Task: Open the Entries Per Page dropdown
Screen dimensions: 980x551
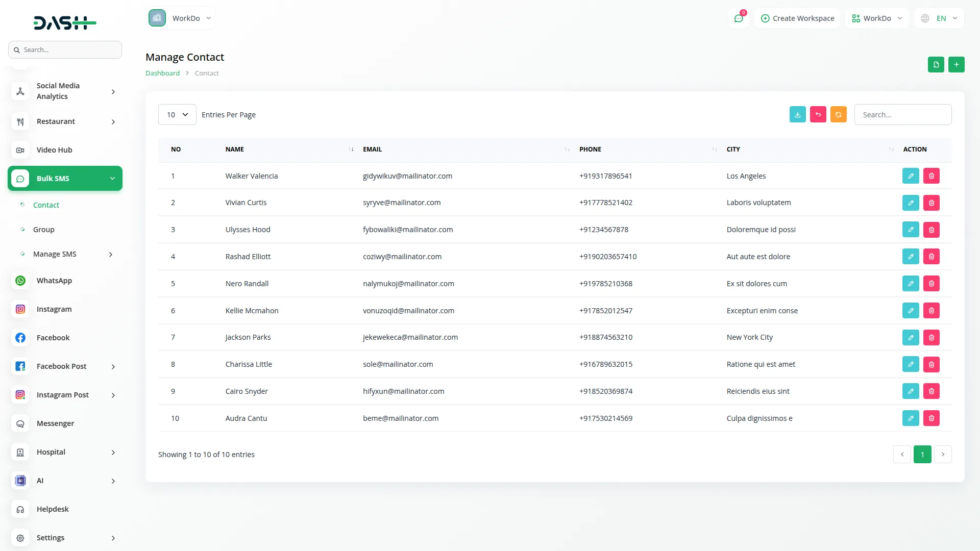Action: point(177,114)
